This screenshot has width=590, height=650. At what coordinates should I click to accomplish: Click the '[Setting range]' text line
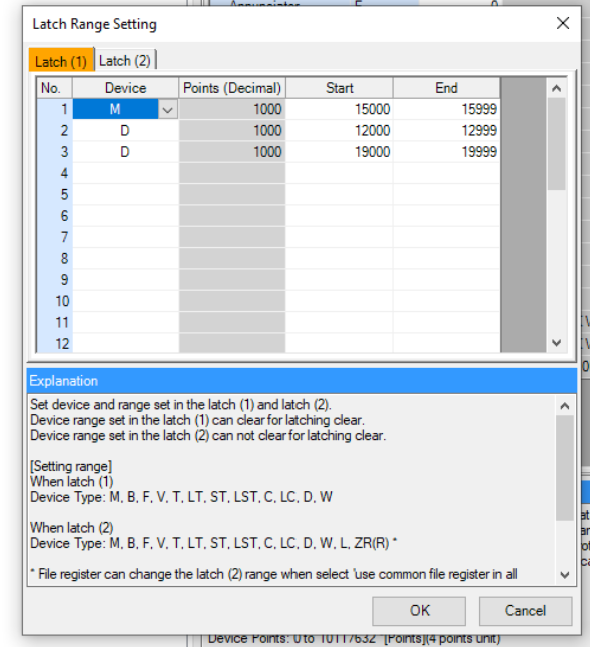click(71, 466)
